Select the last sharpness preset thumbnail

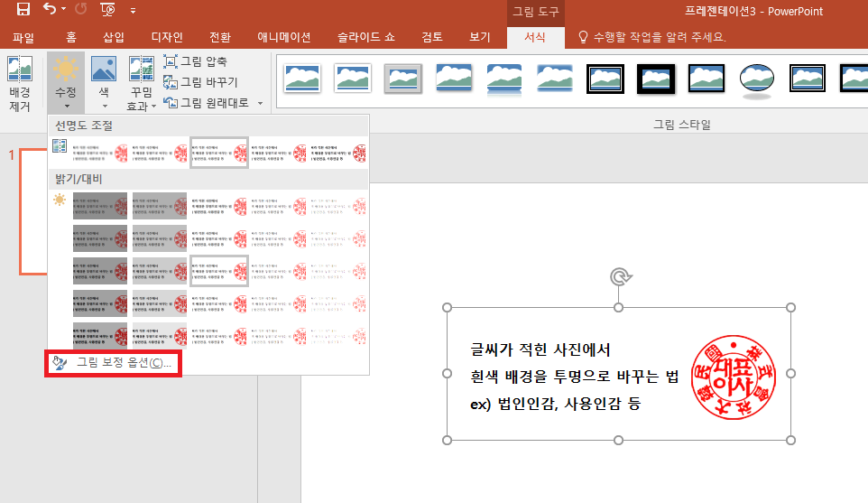[337, 153]
